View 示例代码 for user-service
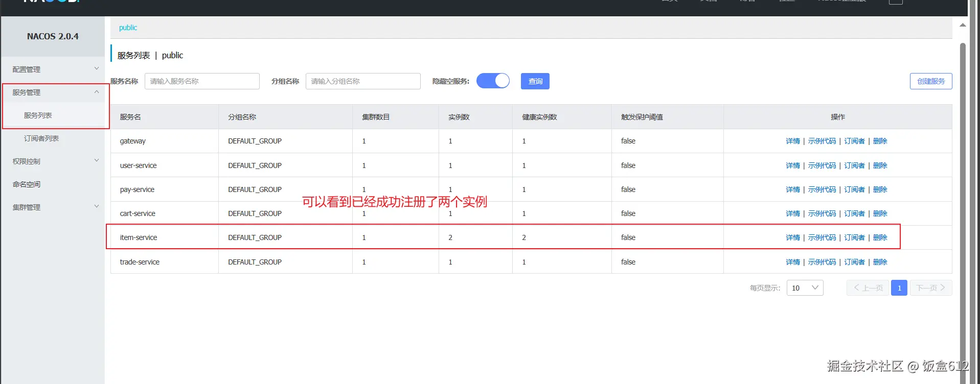This screenshot has height=384, width=980. (x=822, y=165)
